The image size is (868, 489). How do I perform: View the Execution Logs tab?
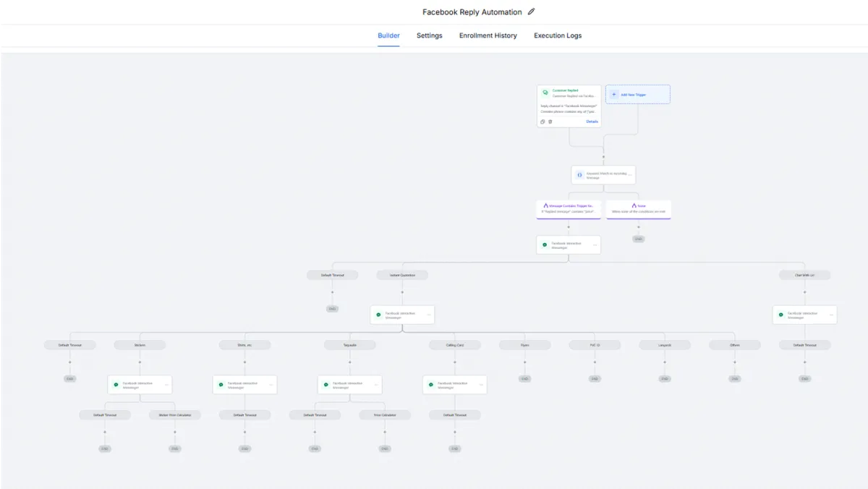point(558,35)
